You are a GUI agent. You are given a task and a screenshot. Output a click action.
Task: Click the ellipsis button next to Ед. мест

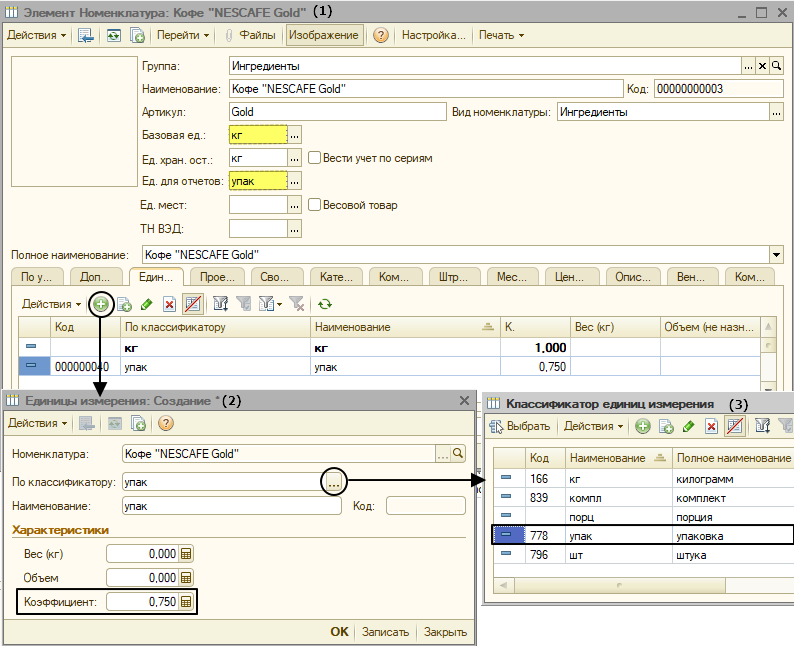[295, 205]
